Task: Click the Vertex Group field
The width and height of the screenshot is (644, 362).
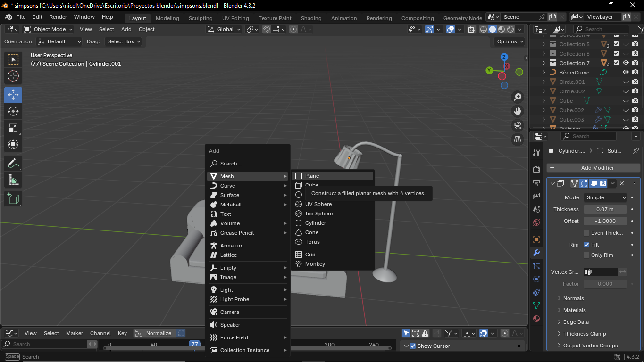Action: (601, 272)
